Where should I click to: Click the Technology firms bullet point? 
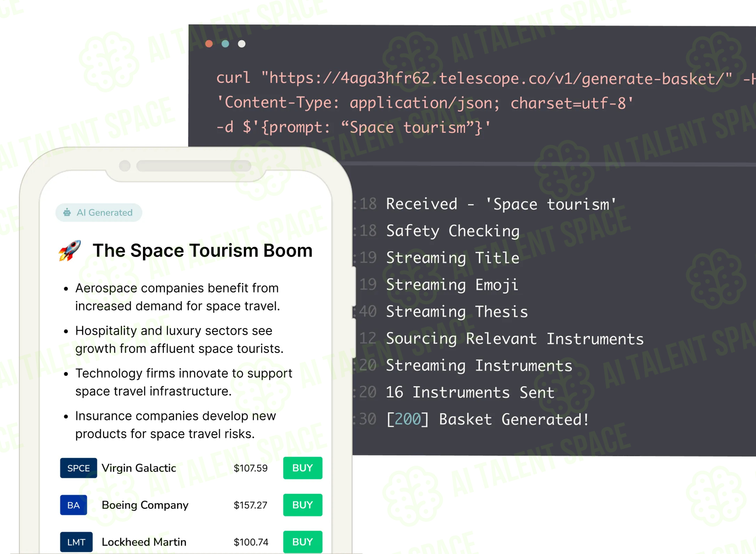(x=184, y=382)
